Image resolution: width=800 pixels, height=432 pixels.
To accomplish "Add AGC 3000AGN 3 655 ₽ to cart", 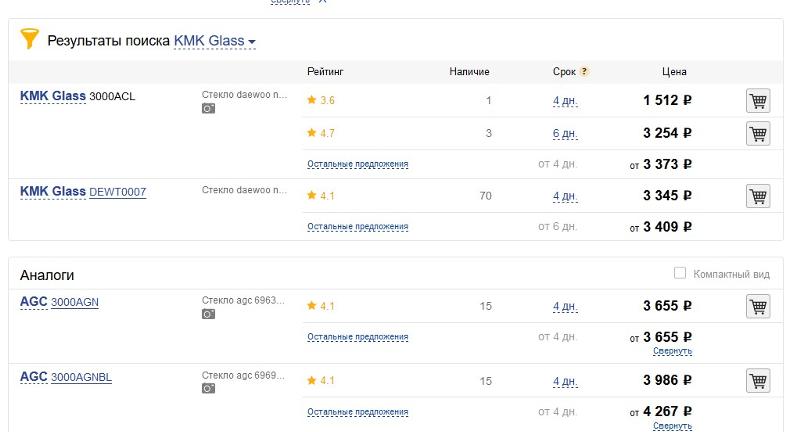I will [758, 307].
